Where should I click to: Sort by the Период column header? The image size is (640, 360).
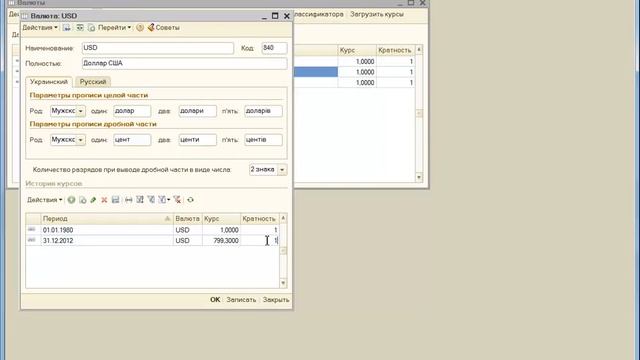pos(107,219)
